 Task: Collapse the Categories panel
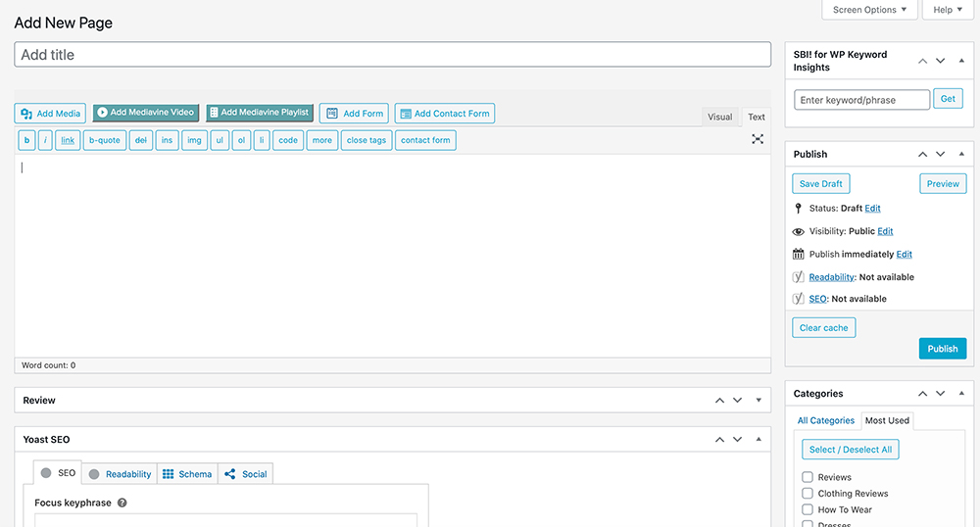click(x=961, y=394)
